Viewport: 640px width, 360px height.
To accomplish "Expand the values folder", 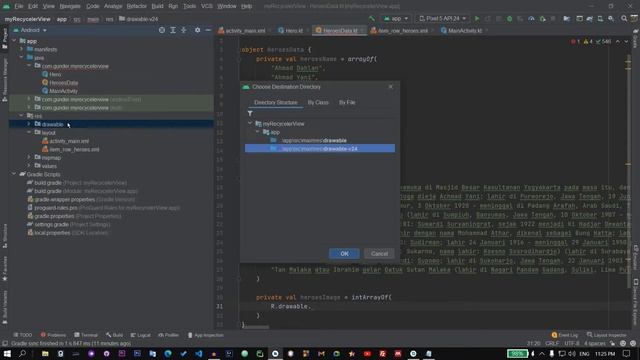I will pyautogui.click(x=29, y=166).
